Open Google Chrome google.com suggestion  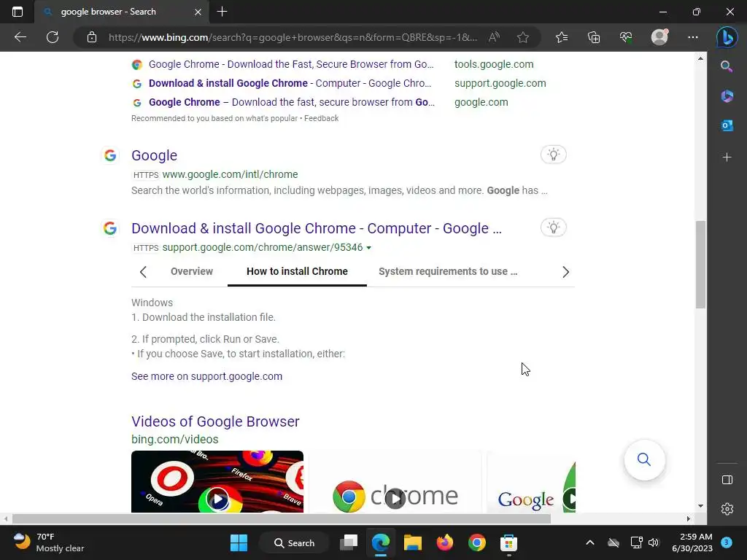[292, 102]
